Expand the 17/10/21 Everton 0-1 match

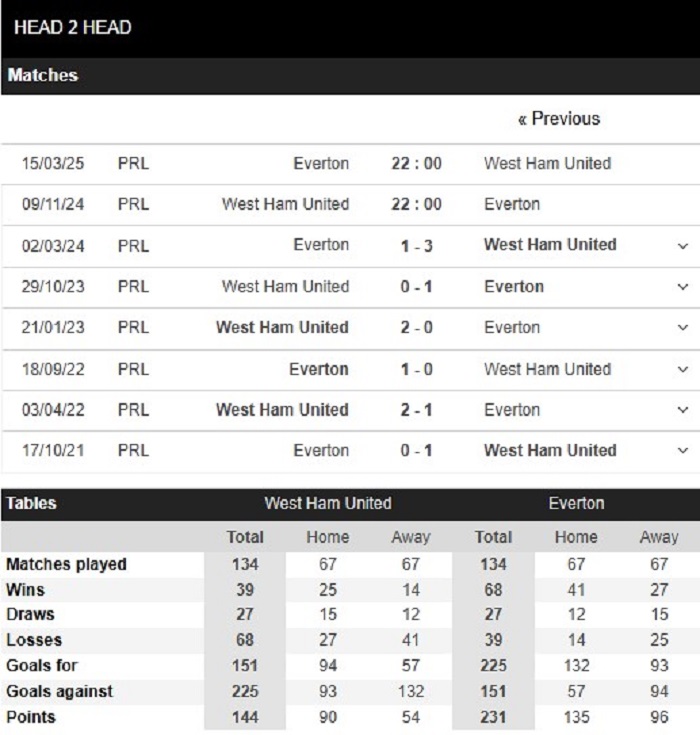click(x=683, y=451)
